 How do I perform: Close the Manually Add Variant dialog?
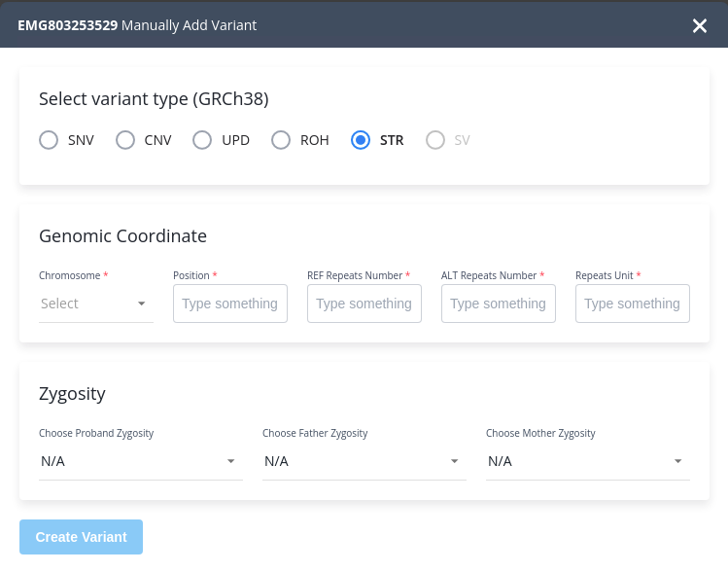[x=700, y=25]
